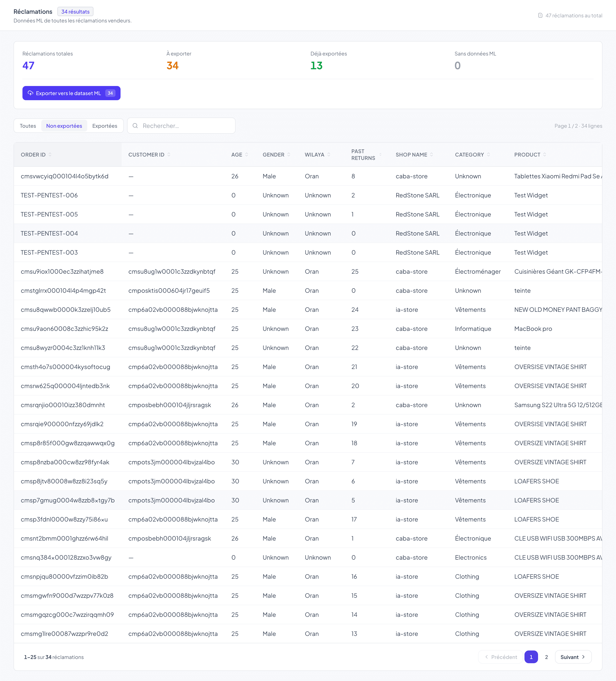
Task: Sort by PAST RETURNS column arrows
Action: 380,154
